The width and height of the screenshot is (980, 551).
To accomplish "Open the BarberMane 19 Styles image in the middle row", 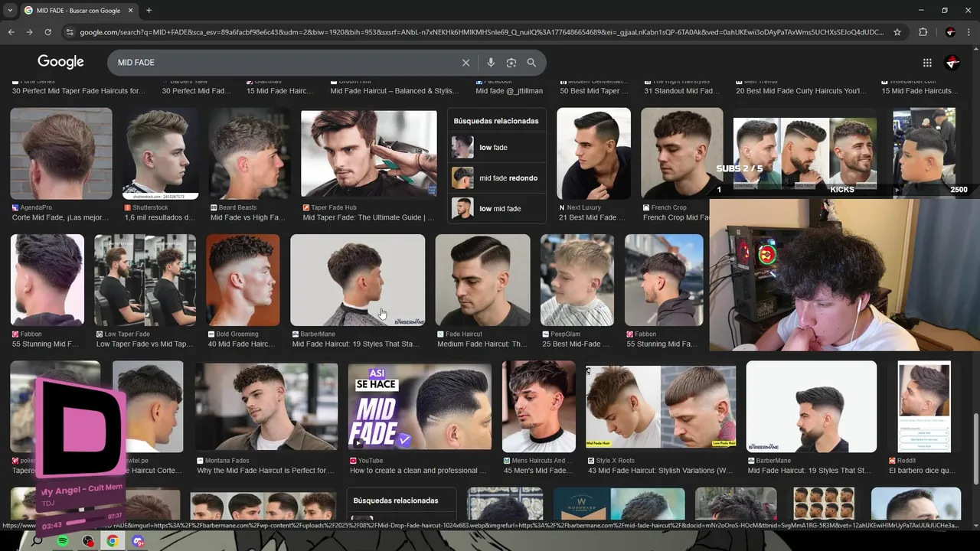I will [x=358, y=280].
